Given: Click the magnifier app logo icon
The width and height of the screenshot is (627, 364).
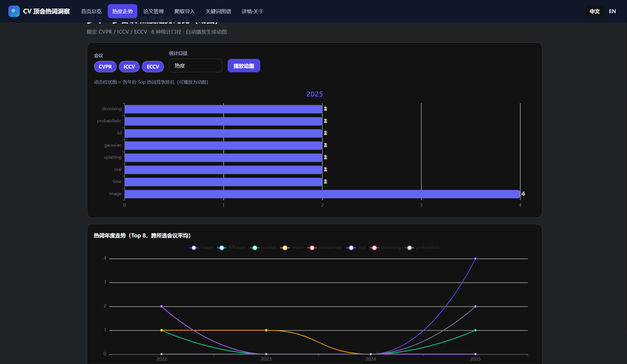Looking at the screenshot, I should click(x=14, y=11).
